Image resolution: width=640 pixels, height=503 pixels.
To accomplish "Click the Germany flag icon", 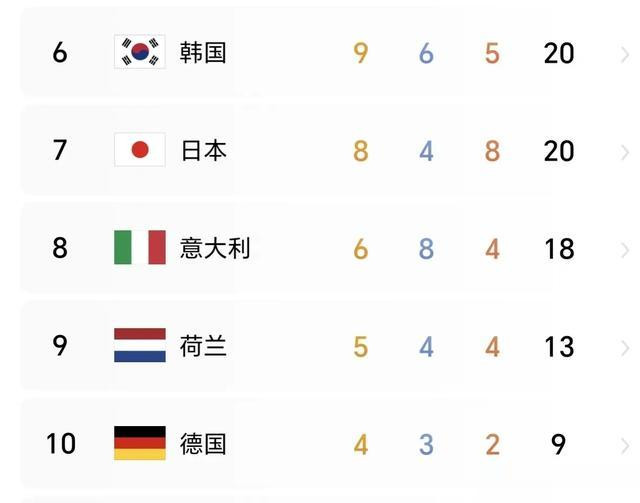I will pos(140,443).
